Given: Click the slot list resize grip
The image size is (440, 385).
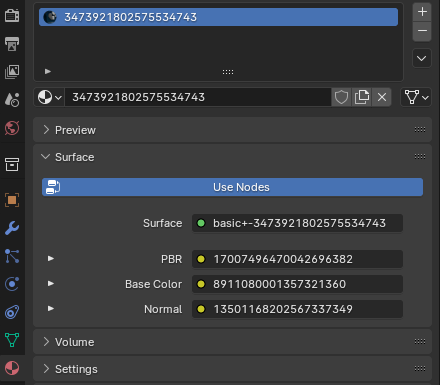Looking at the screenshot, I should click(x=228, y=72).
